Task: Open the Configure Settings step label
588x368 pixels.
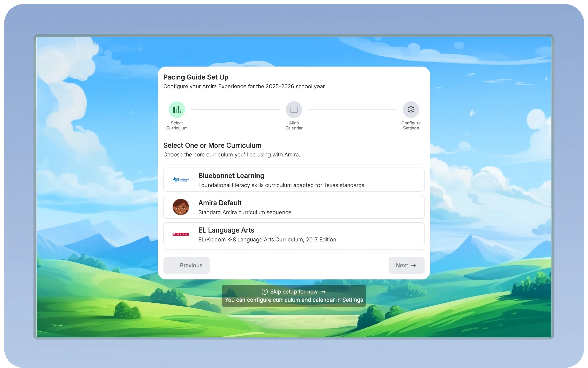Action: coord(411,125)
